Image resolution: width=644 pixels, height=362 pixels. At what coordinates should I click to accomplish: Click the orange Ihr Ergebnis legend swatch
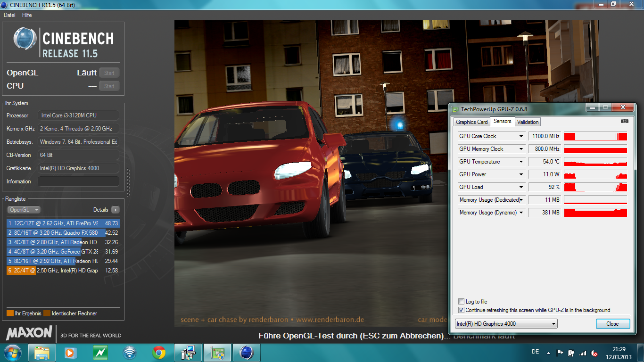point(10,313)
